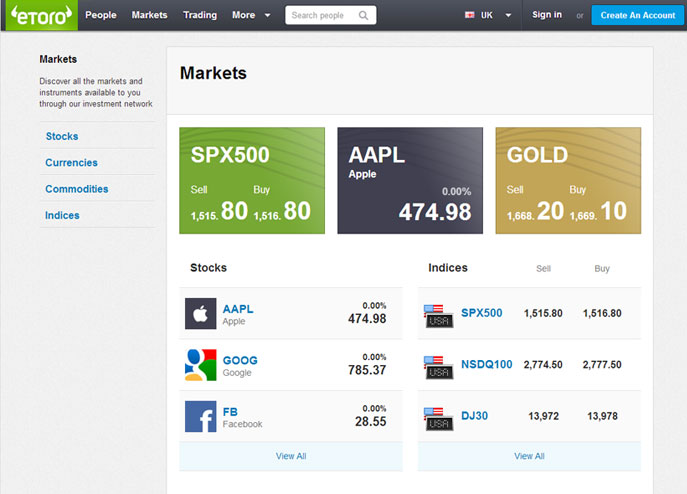The width and height of the screenshot is (687, 494).
Task: Click the GOOG price 785.37
Action: (x=367, y=370)
